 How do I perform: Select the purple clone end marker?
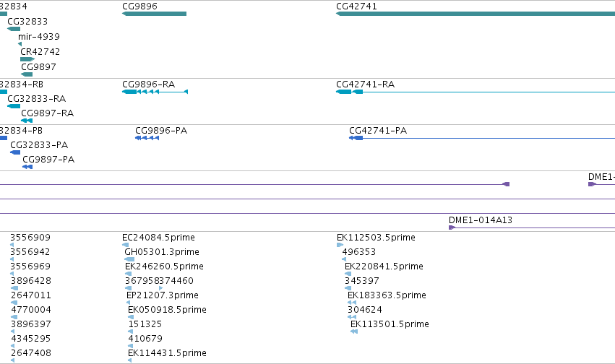506,184
